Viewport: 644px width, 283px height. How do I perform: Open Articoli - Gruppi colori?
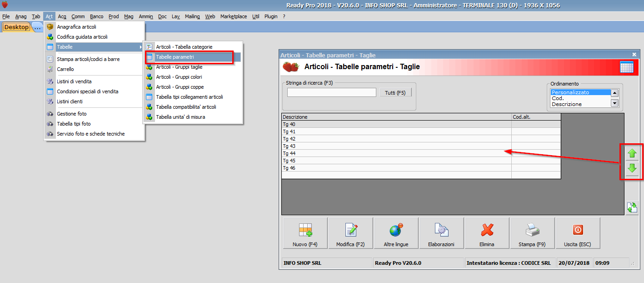(x=193, y=77)
